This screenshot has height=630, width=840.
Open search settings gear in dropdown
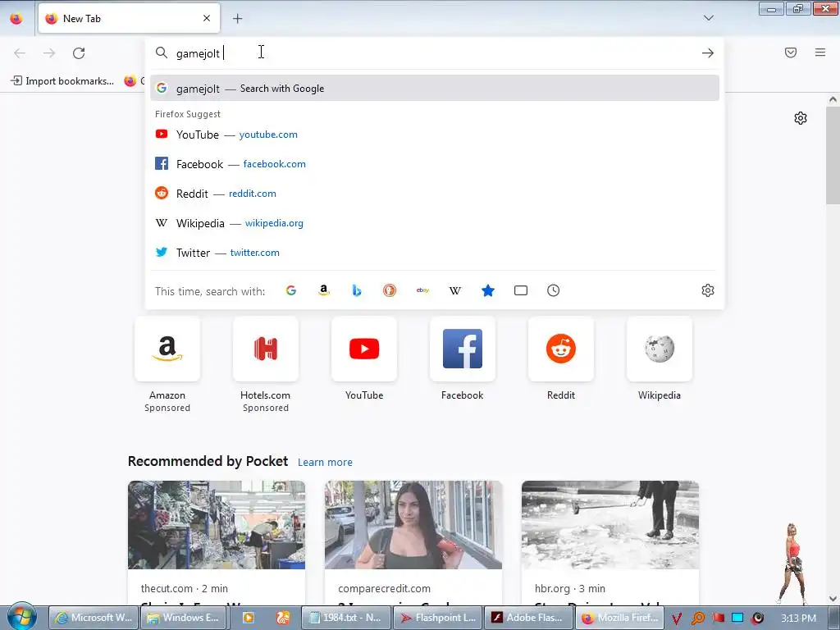708,290
